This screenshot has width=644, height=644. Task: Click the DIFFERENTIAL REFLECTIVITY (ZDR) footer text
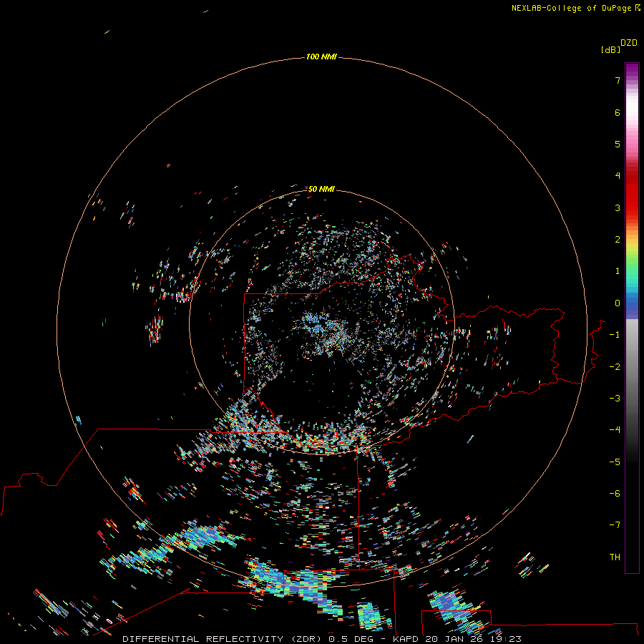223,639
